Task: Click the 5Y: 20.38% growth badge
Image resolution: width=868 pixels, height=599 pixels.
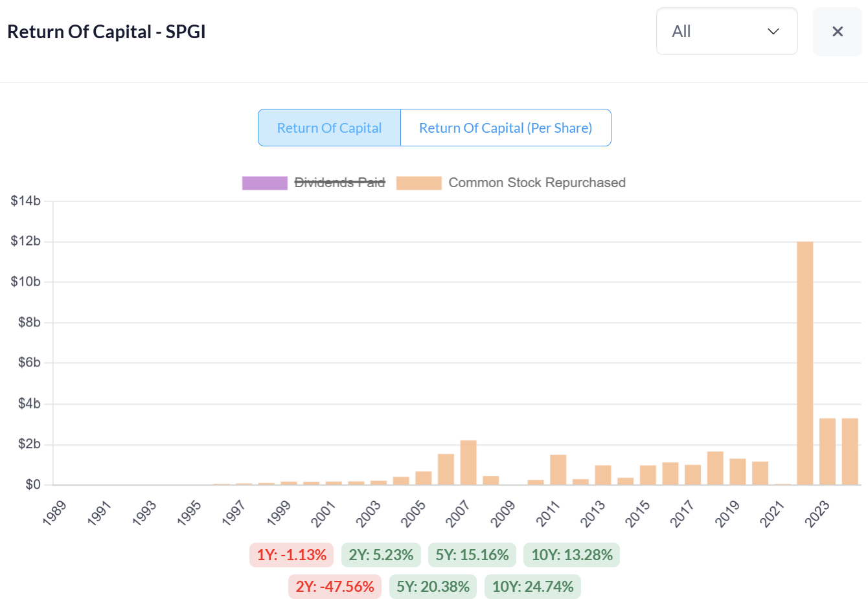Action: 433,587
